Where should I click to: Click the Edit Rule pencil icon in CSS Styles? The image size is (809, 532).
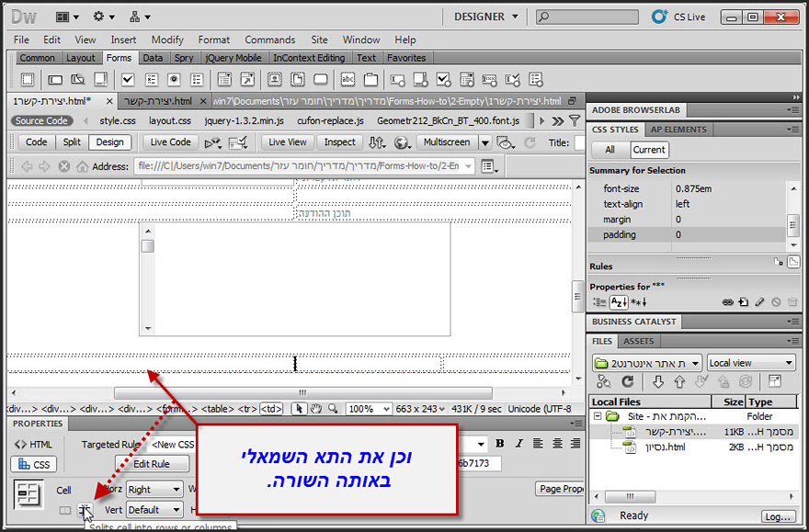(759, 300)
